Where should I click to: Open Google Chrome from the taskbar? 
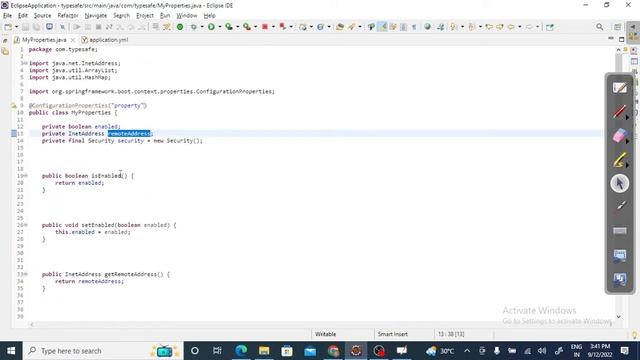pos(333,351)
